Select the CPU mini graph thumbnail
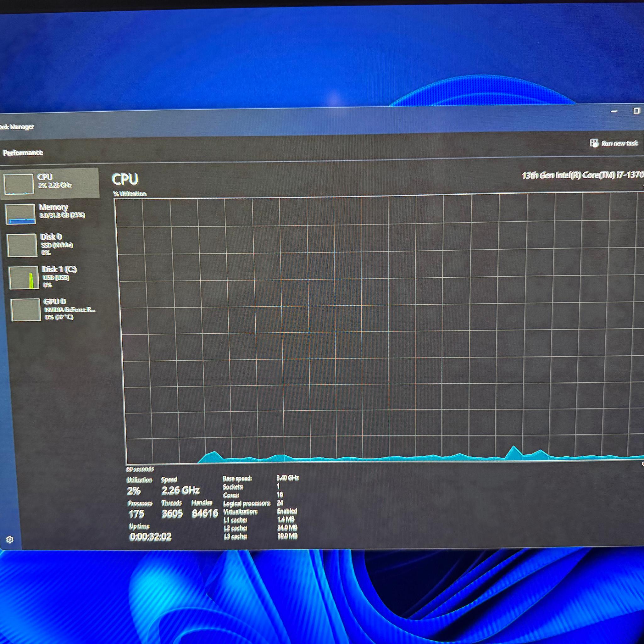 [x=19, y=184]
